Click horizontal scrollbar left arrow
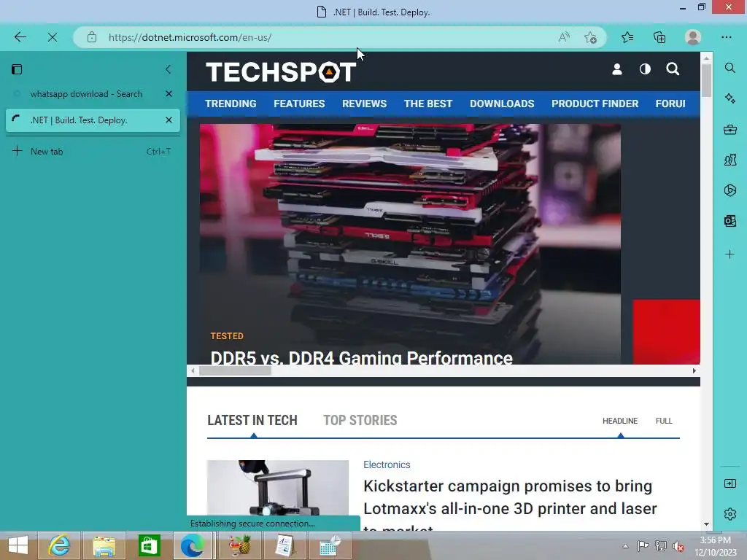747x560 pixels. 193,371
